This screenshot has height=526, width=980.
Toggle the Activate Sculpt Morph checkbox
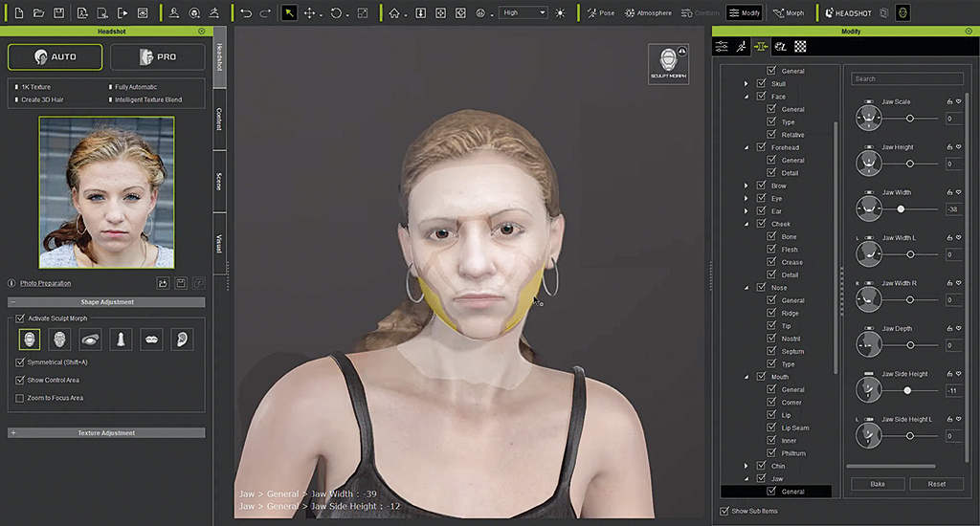coord(20,318)
